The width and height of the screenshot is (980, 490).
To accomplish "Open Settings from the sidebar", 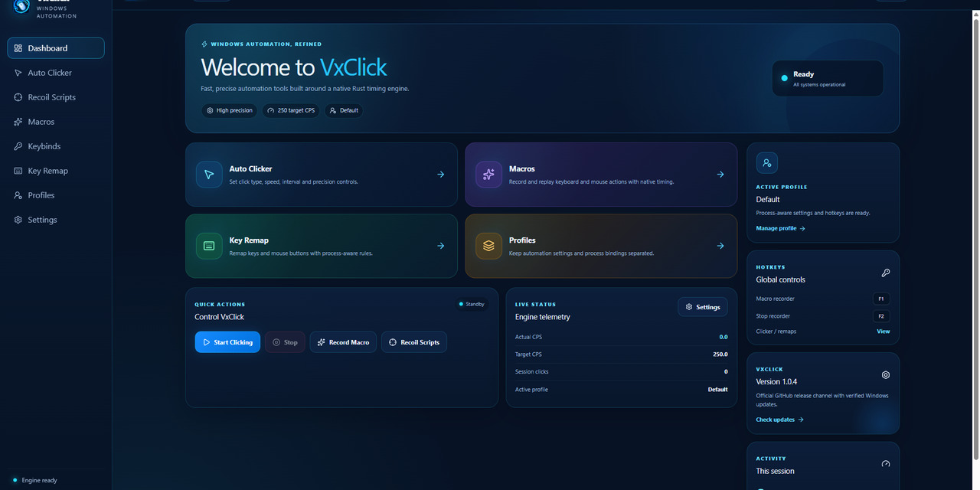I will point(56,220).
